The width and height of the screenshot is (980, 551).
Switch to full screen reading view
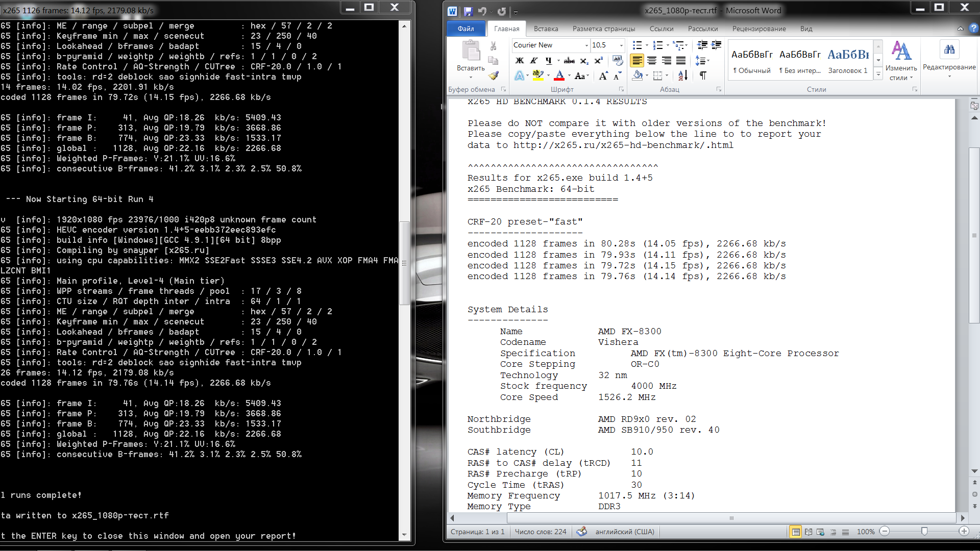[x=808, y=532]
